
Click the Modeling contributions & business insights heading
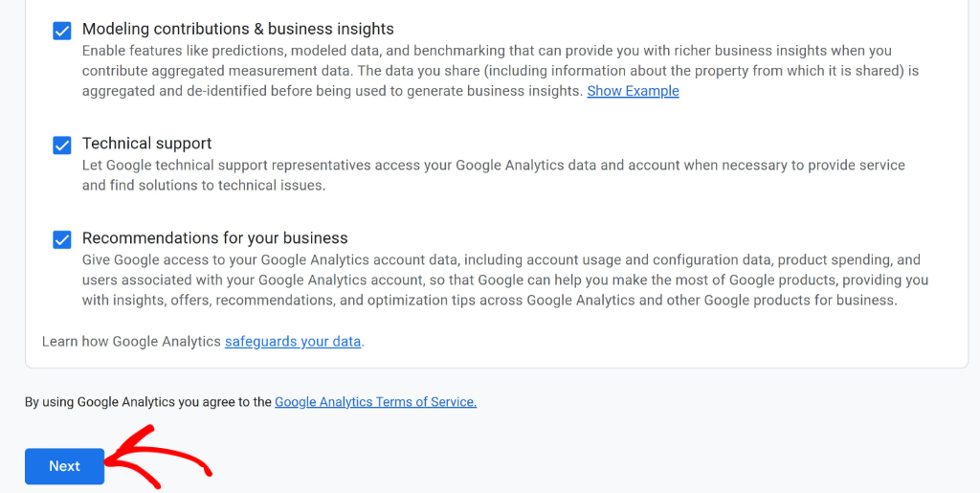click(238, 29)
